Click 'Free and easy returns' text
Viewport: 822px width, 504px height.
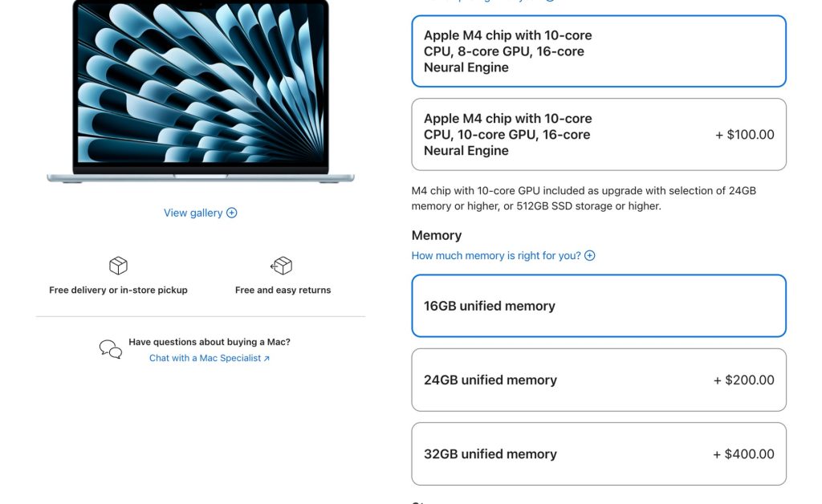pyautogui.click(x=283, y=290)
